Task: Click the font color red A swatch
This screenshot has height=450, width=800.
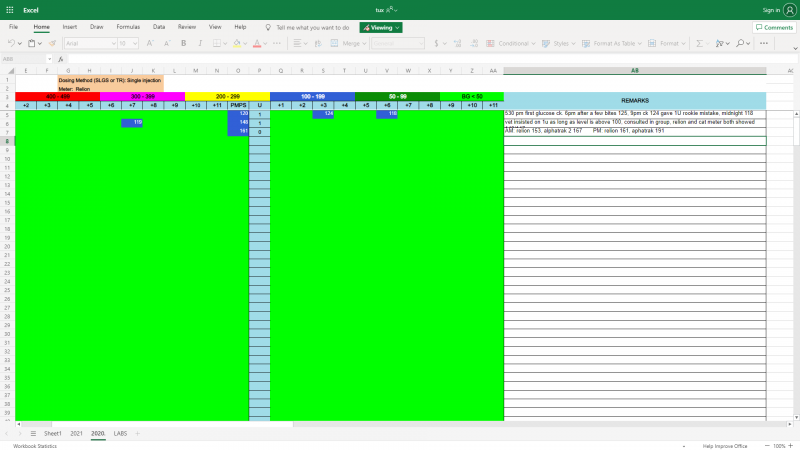Action: tap(257, 44)
